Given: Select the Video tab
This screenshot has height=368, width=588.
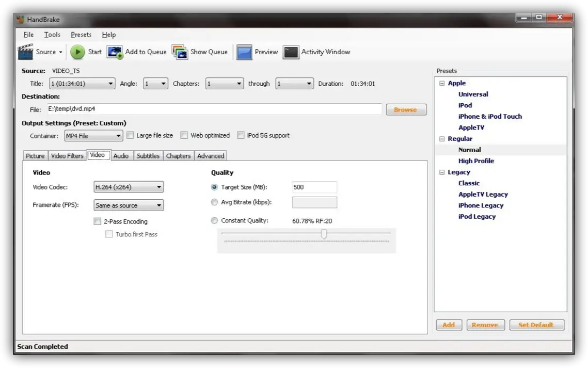Looking at the screenshot, I should coord(98,155).
